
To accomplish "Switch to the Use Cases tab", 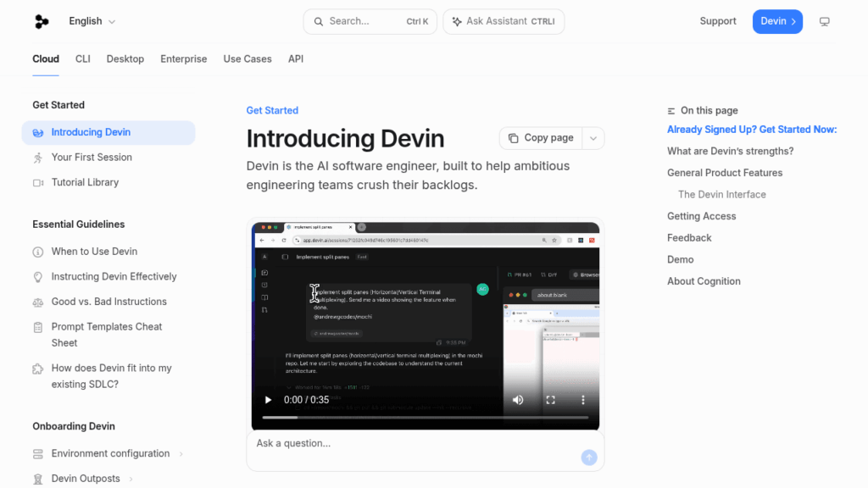I will 248,58.
